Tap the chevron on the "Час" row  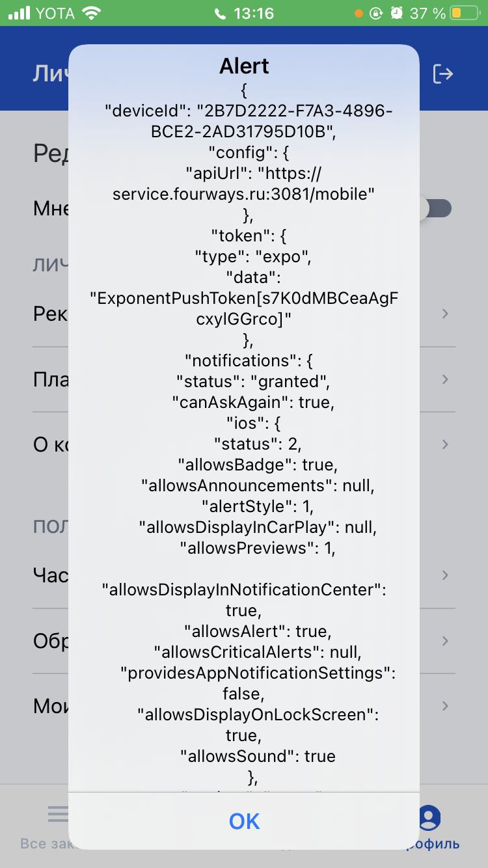click(445, 575)
